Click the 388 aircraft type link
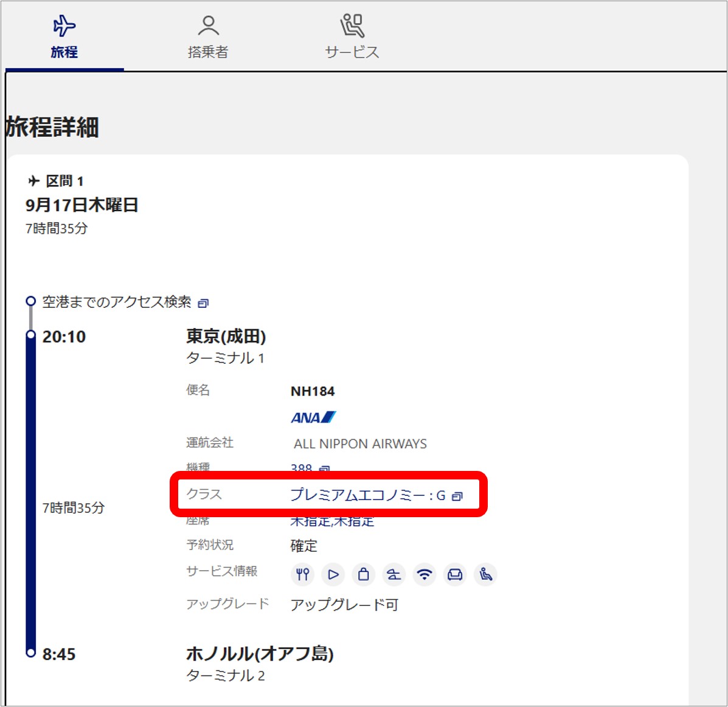728x707 pixels. point(301,468)
